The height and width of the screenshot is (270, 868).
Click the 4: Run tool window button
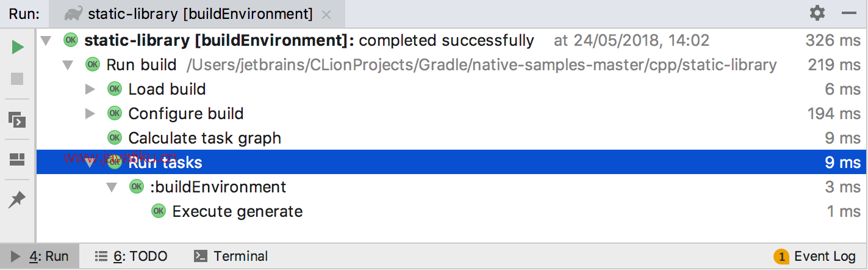[40, 257]
